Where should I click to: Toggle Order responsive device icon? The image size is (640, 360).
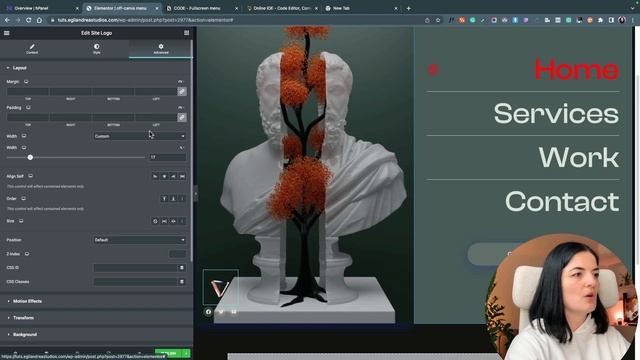pos(24,198)
